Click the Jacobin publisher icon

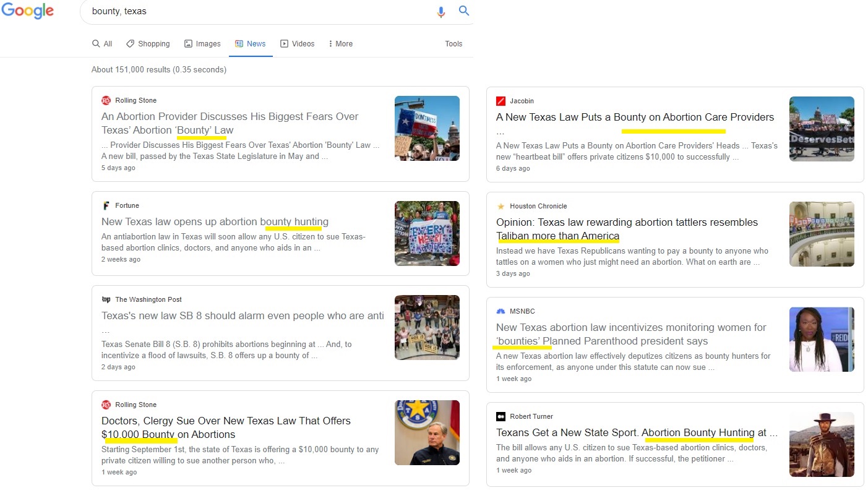501,101
